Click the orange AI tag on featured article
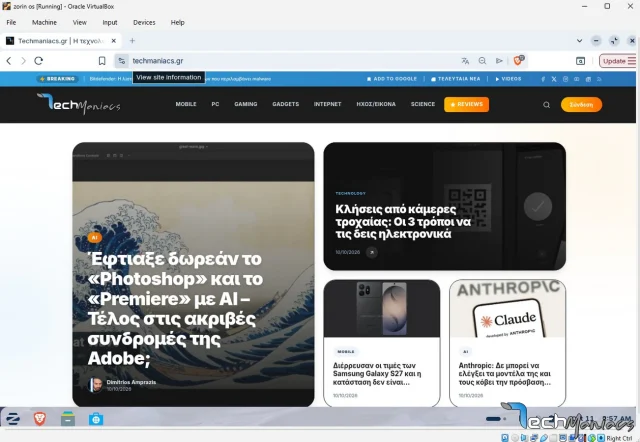The image size is (640, 442). [x=94, y=237]
